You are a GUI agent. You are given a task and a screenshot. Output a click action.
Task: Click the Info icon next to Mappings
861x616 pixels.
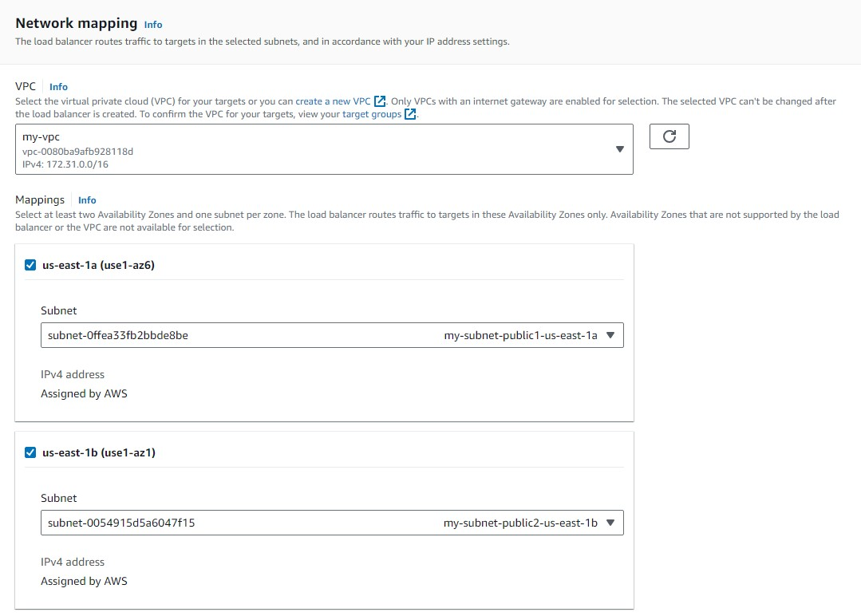point(87,199)
